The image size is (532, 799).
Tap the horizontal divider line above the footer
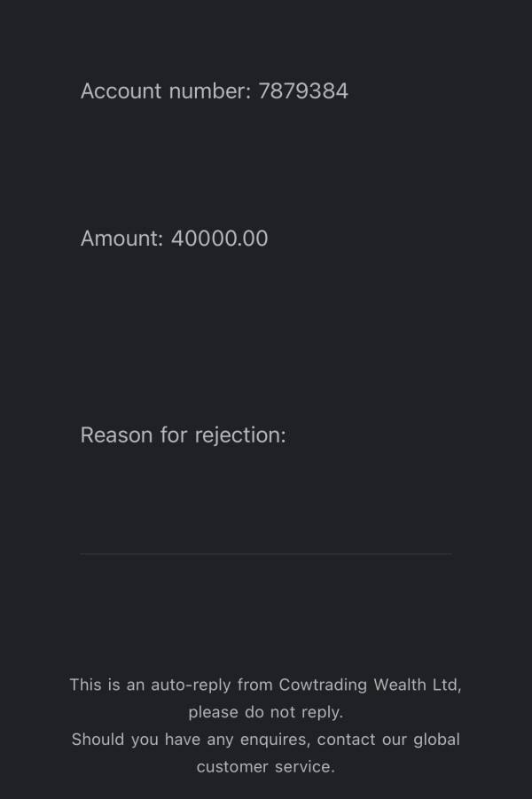click(266, 553)
